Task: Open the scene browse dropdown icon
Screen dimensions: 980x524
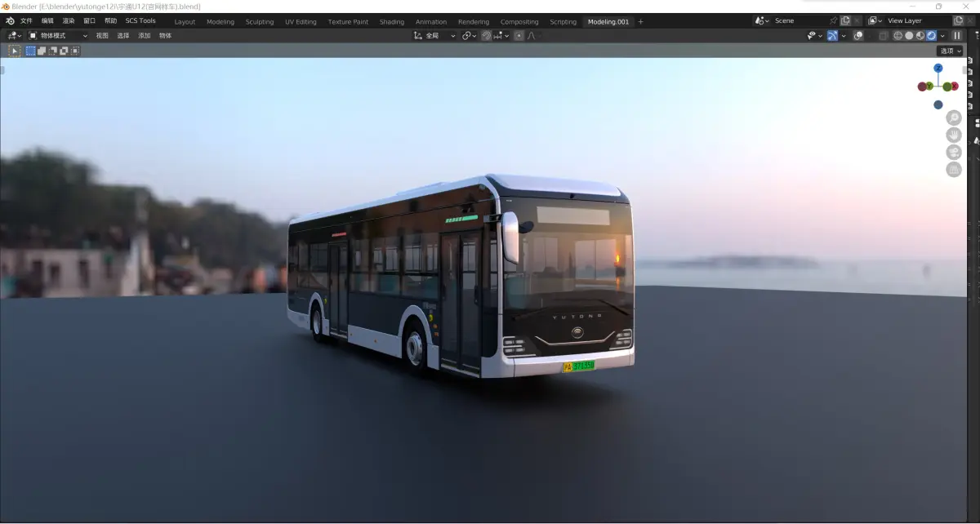Action: (761, 20)
